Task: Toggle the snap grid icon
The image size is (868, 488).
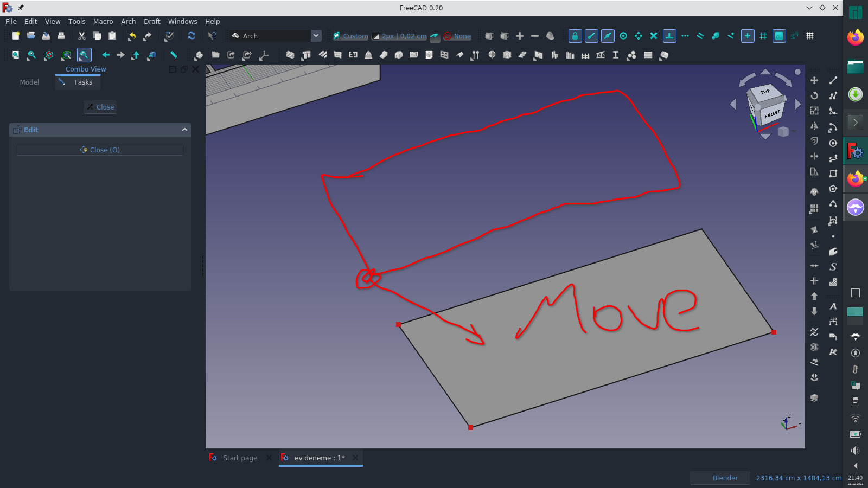Action: (x=764, y=36)
